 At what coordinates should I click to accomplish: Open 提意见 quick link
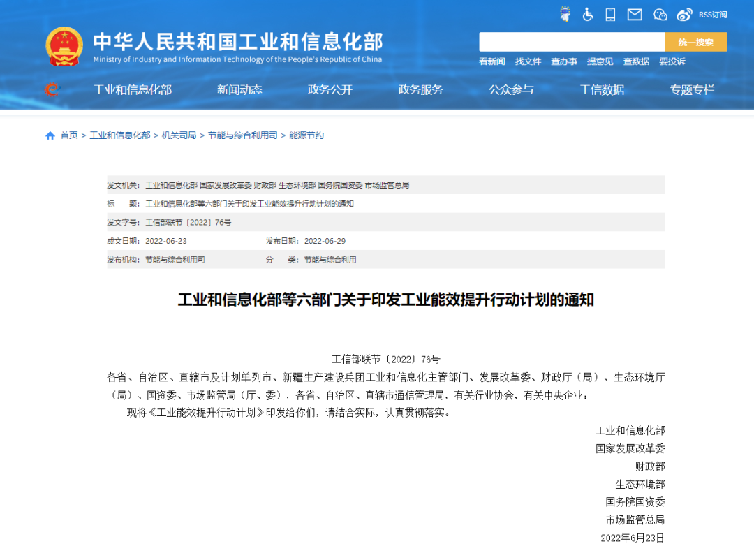coord(600,61)
